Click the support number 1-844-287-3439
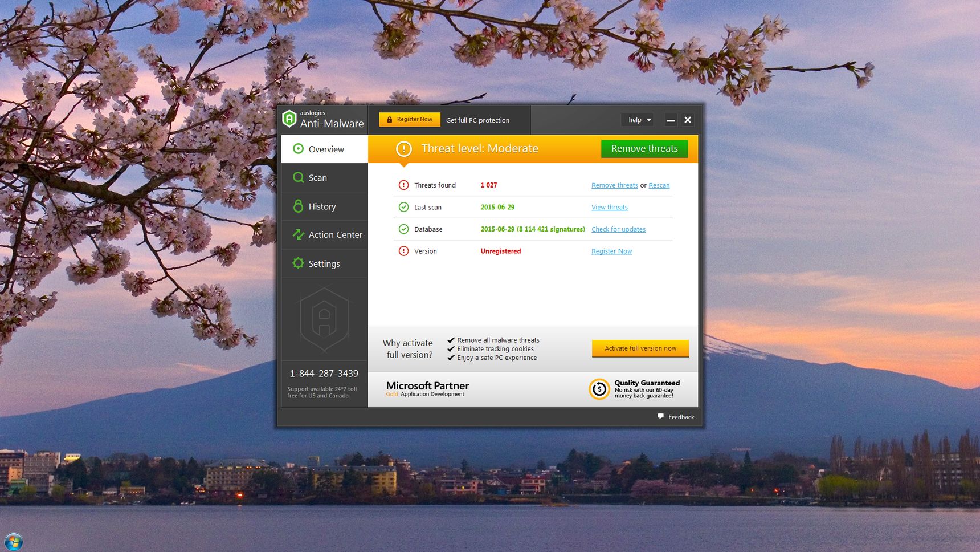This screenshot has width=980, height=552. pos(324,374)
